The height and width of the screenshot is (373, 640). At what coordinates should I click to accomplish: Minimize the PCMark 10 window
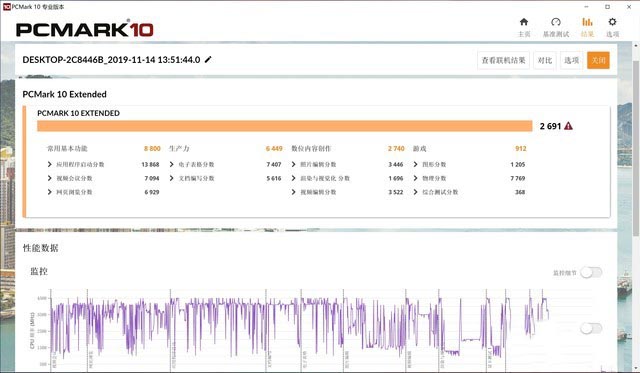click(x=587, y=7)
